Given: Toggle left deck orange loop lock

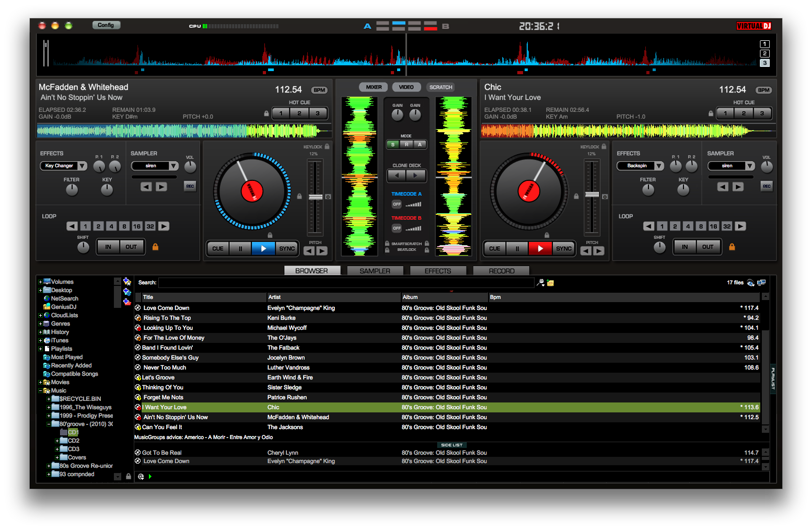Looking at the screenshot, I should pos(155,247).
